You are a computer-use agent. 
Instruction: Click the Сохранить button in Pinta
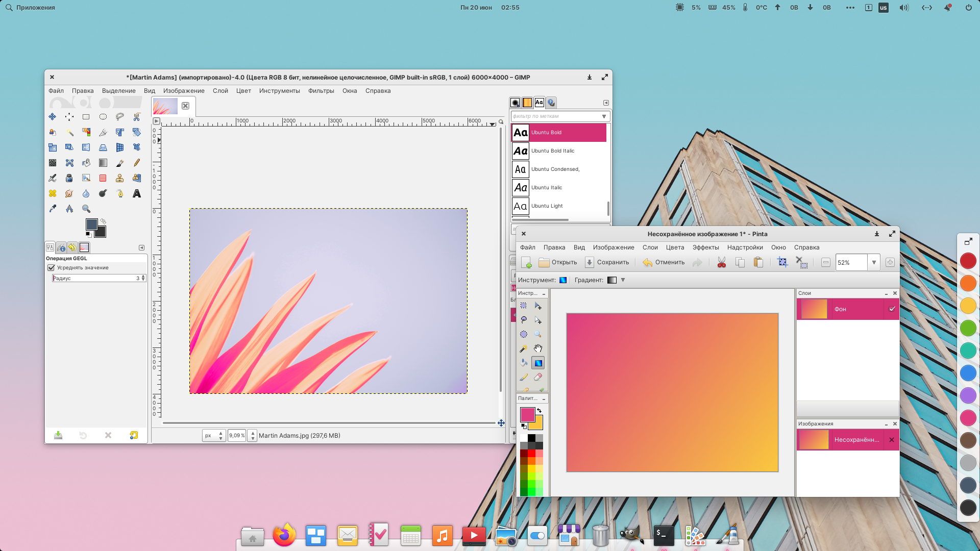pyautogui.click(x=607, y=262)
